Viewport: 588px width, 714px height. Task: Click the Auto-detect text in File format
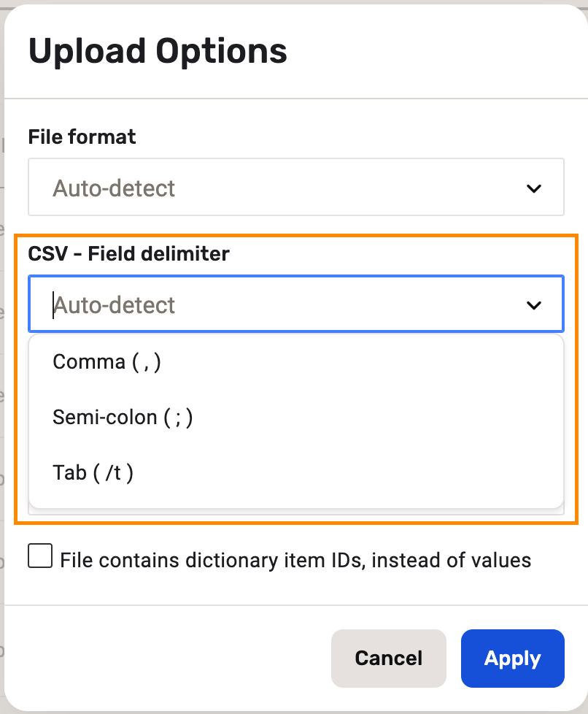tap(114, 188)
